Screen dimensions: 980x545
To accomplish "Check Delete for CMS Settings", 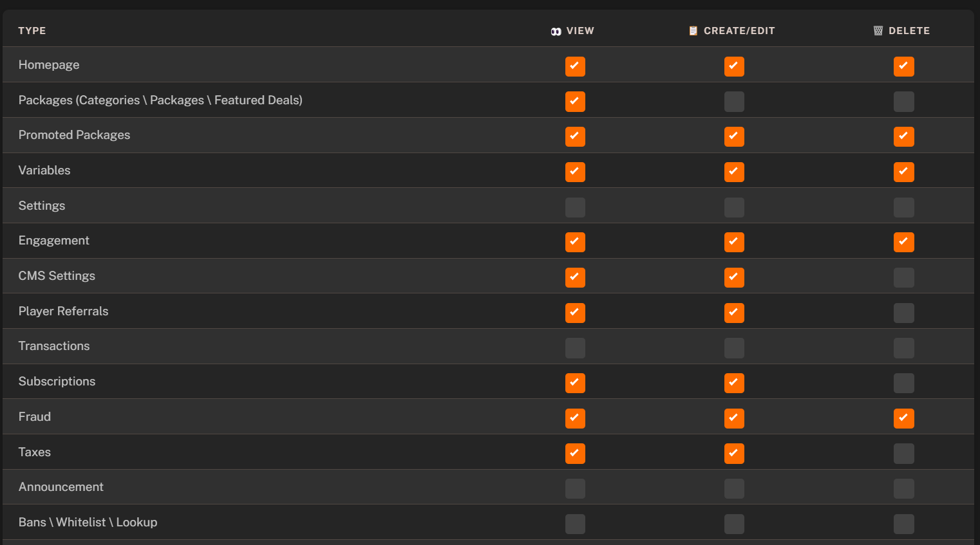I will [x=904, y=277].
